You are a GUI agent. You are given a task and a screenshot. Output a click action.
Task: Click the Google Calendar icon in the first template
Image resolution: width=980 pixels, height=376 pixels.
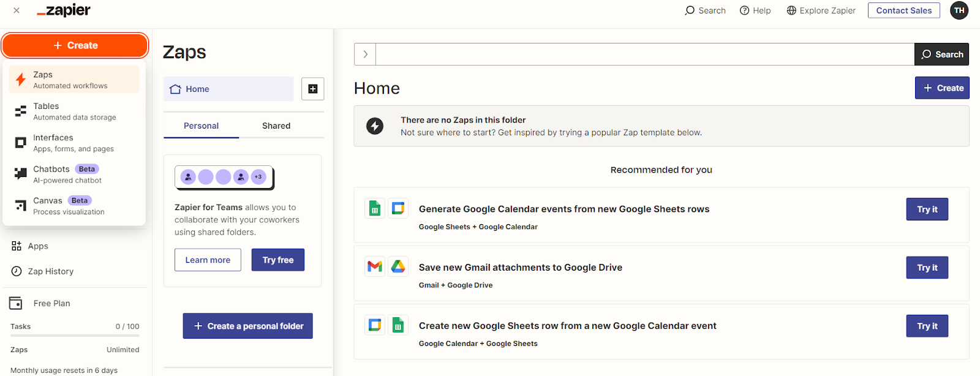point(398,209)
